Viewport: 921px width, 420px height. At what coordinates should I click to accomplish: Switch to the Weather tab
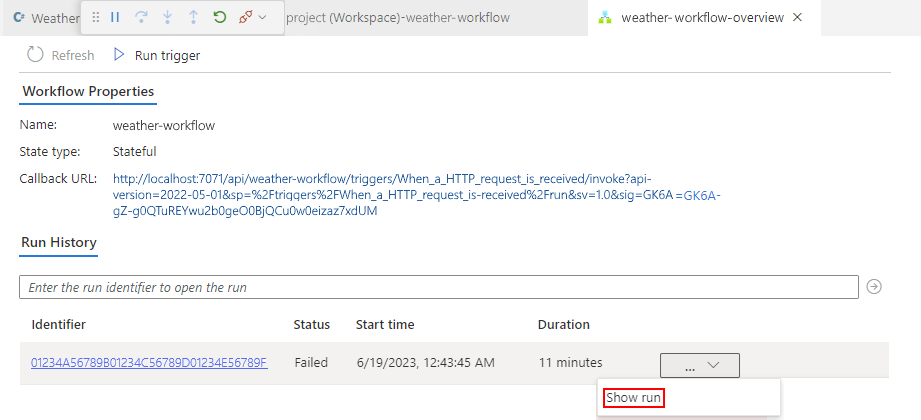(x=55, y=18)
